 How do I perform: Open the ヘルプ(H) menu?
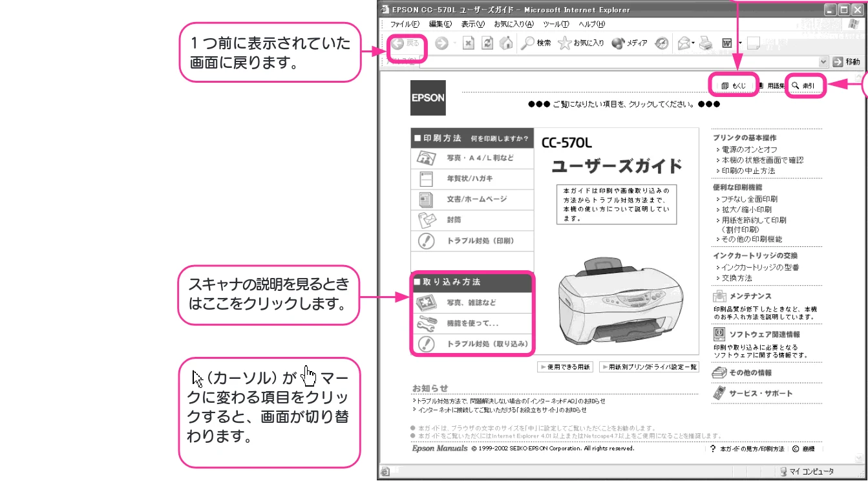tap(591, 24)
